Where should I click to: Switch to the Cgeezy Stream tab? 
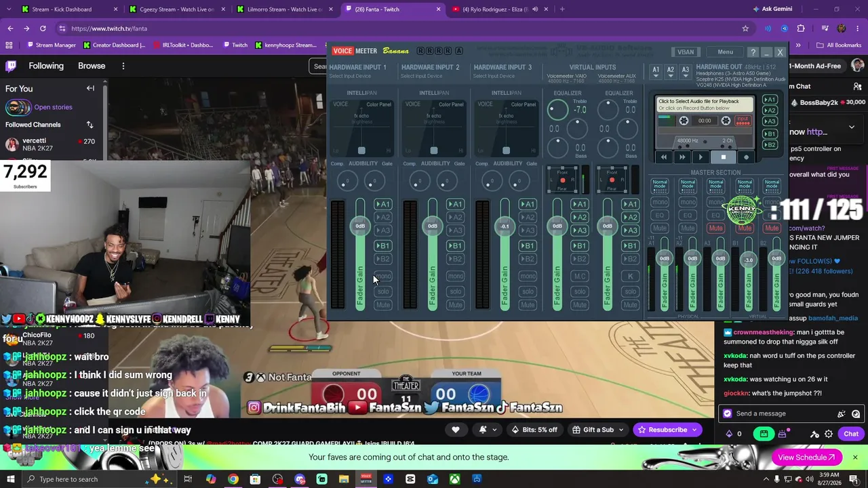pyautogui.click(x=176, y=9)
